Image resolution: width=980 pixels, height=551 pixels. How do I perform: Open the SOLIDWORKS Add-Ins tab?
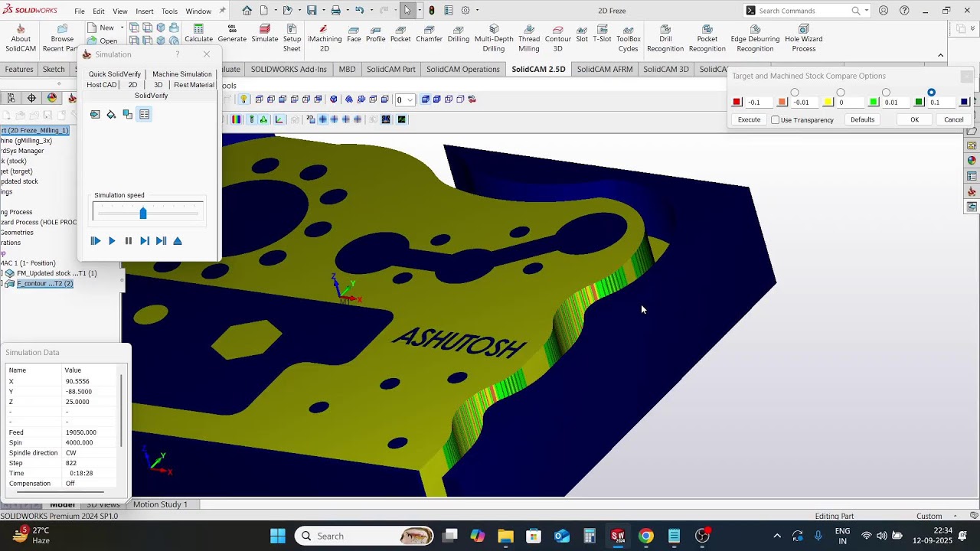(289, 69)
